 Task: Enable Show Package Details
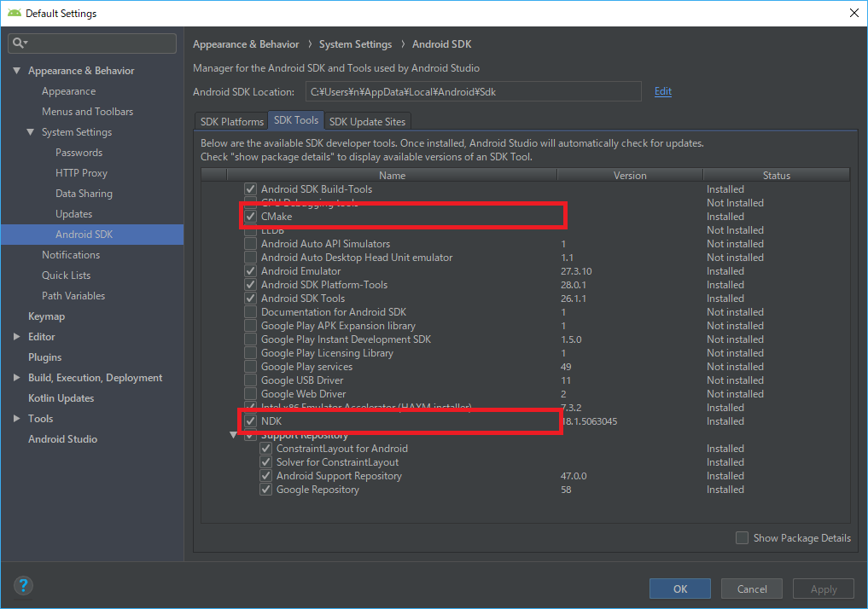(742, 537)
